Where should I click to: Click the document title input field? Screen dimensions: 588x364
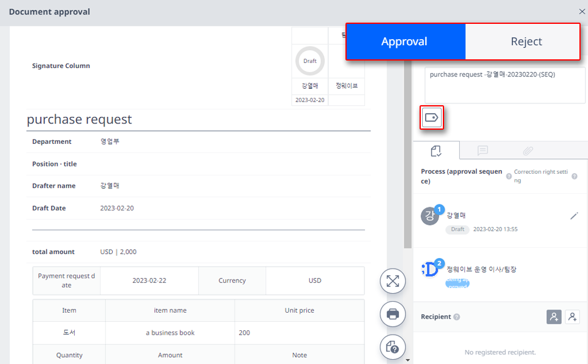pos(503,84)
